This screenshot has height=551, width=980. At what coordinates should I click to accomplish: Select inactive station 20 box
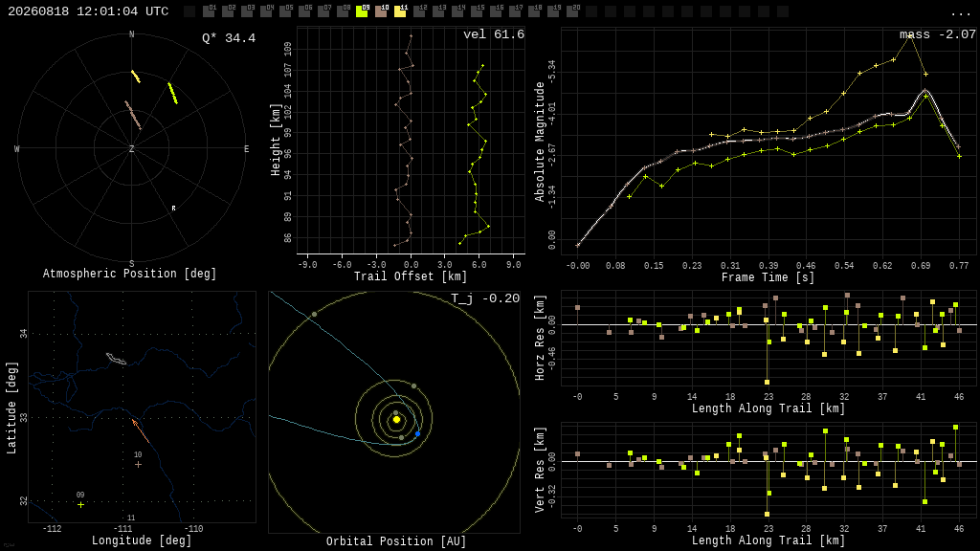point(572,11)
